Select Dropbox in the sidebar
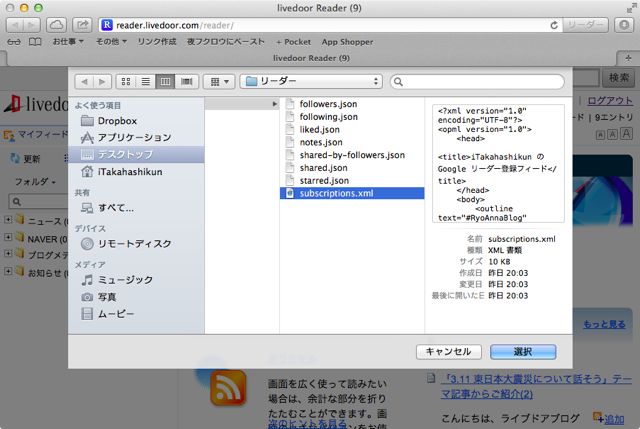Image resolution: width=640 pixels, height=429 pixels. [136, 121]
